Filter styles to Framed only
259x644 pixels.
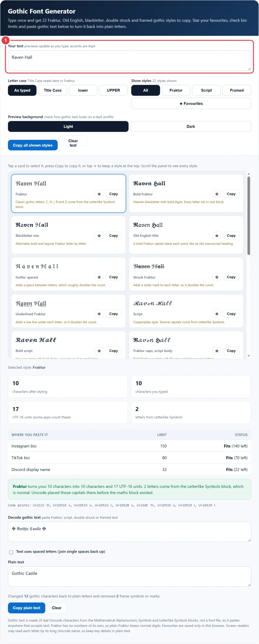(x=237, y=90)
